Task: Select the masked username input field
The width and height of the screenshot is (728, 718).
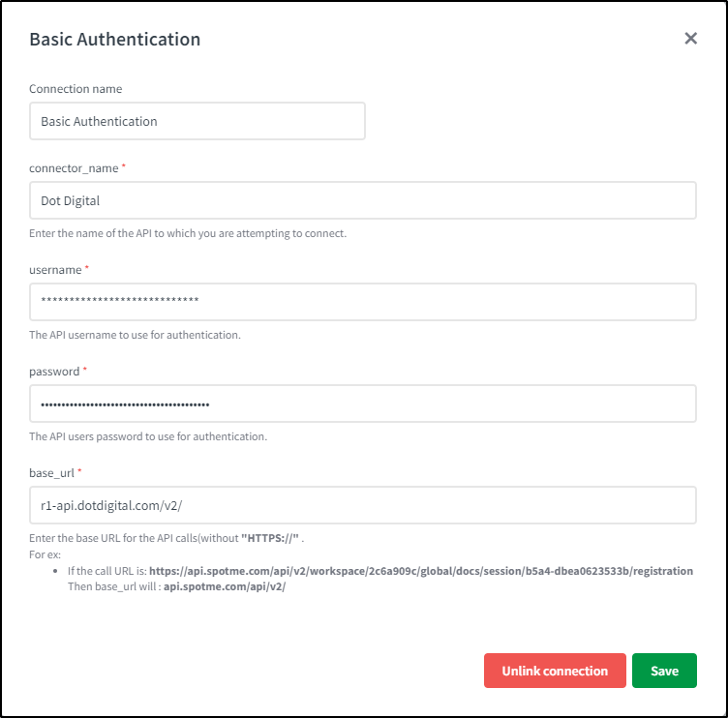Action: click(363, 302)
